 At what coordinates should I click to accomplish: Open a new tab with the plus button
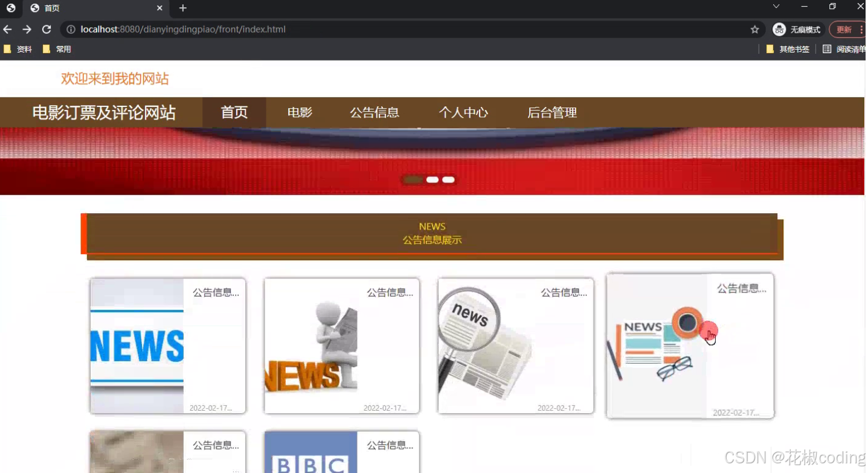point(182,8)
